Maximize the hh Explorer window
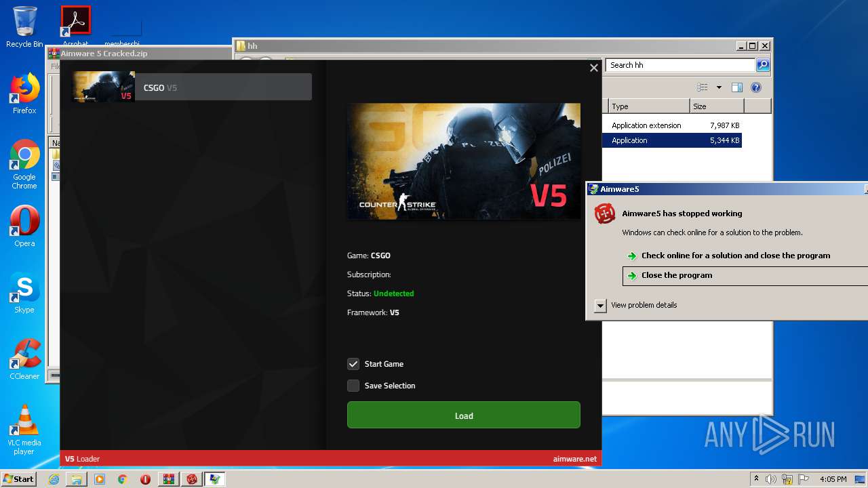Viewport: 868px width, 488px height. click(x=752, y=46)
